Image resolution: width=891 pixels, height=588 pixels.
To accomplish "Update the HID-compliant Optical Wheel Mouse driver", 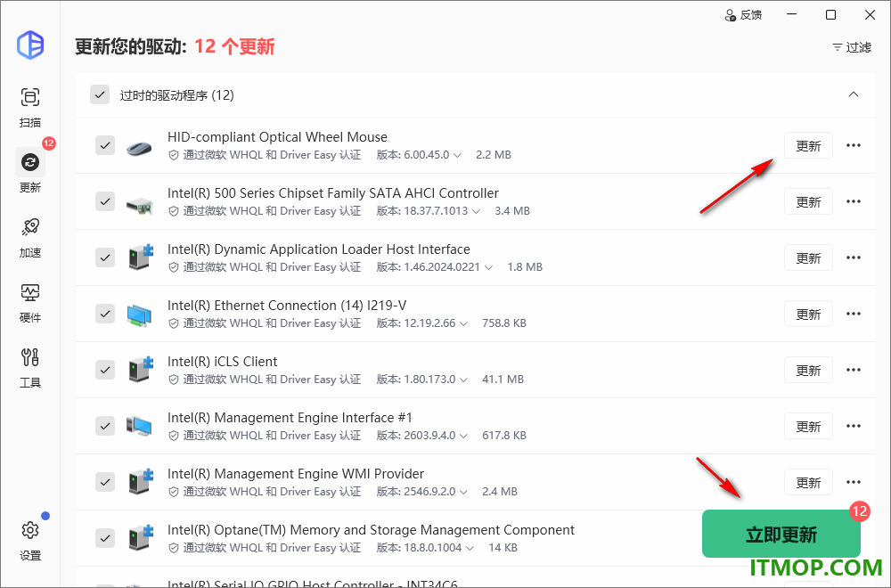I will [x=808, y=145].
